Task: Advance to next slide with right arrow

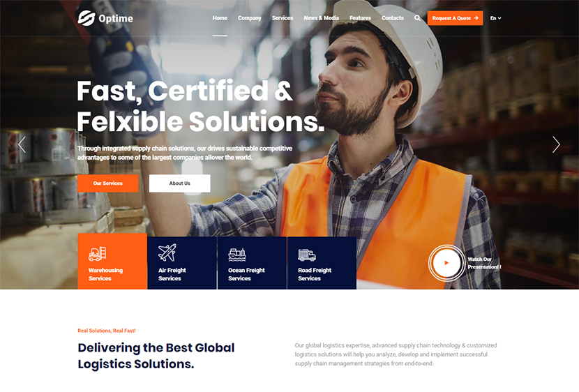Action: (x=556, y=144)
